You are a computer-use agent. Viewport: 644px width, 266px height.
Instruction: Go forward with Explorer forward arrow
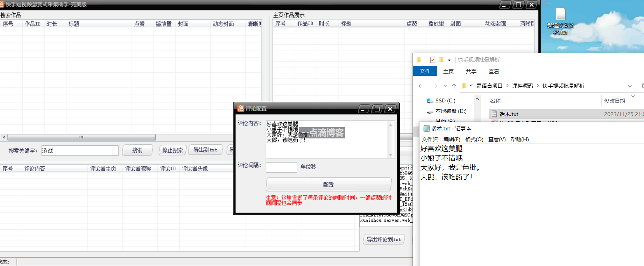pos(434,86)
